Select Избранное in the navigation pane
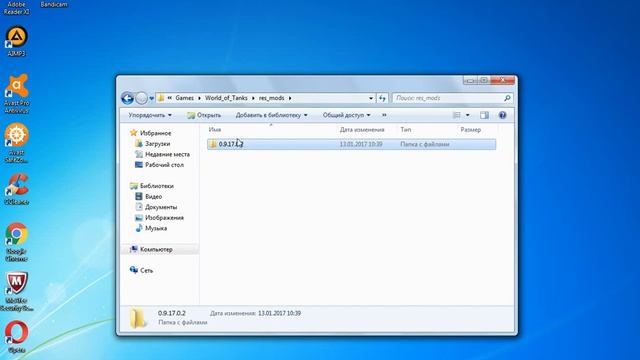The image size is (640, 360). coord(156,133)
